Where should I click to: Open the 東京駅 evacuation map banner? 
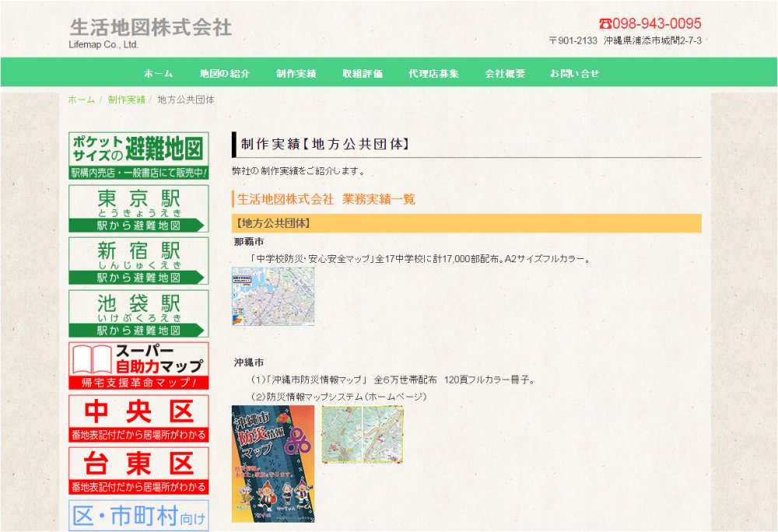(x=138, y=208)
